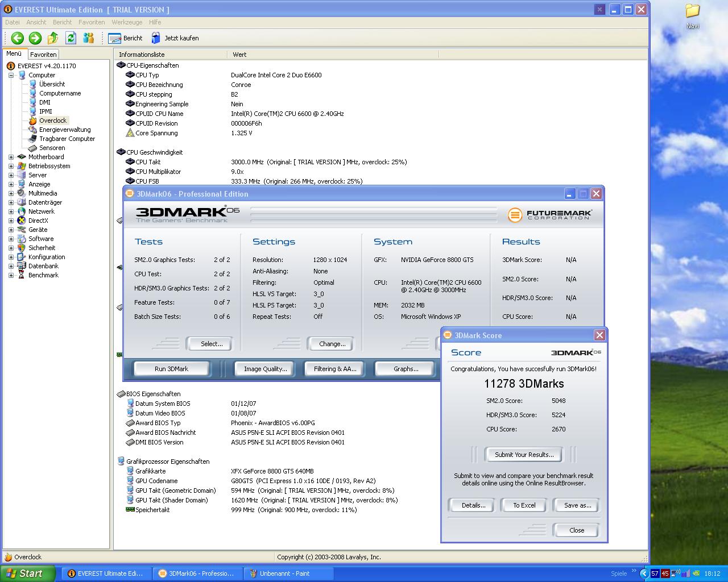Open the Datei menu
Image resolution: width=728 pixels, height=582 pixels.
point(12,22)
